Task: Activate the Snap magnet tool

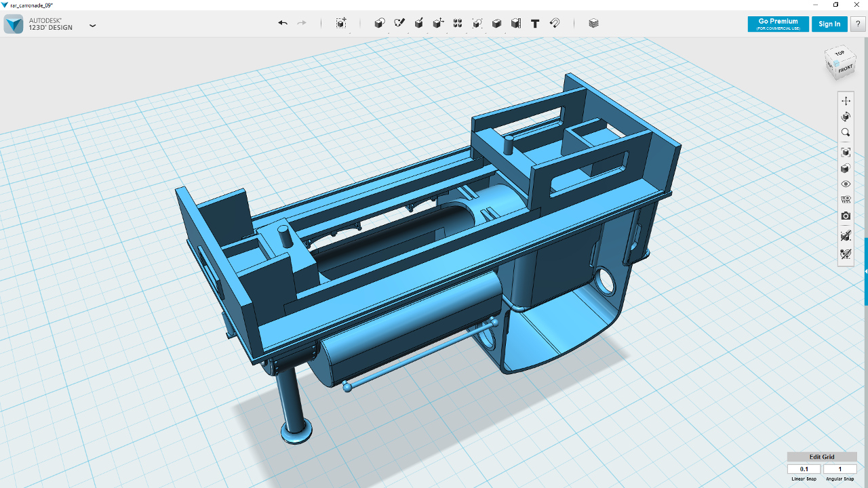Action: point(555,23)
